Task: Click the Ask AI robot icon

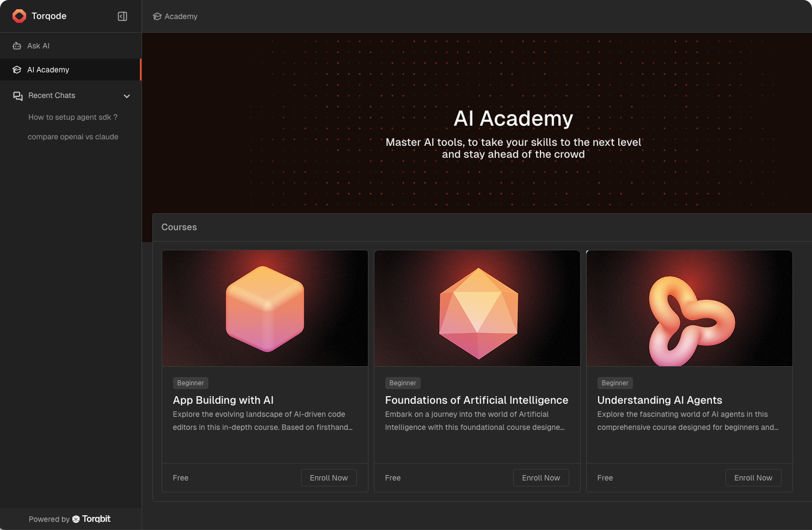Action: (17, 46)
